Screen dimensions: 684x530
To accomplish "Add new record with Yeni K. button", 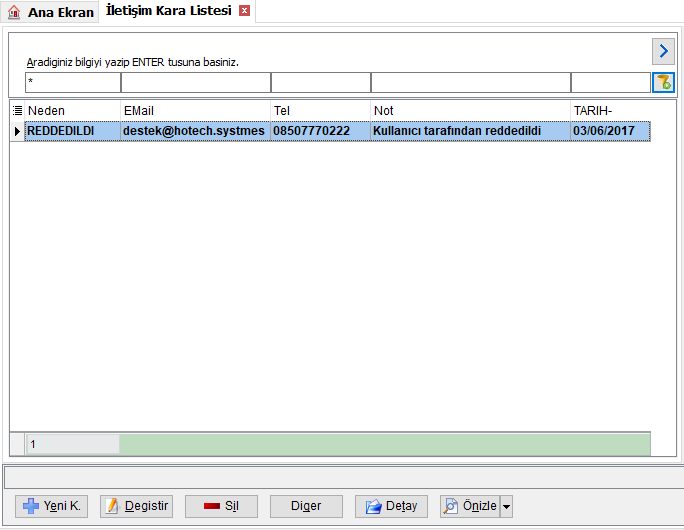I will (51, 506).
